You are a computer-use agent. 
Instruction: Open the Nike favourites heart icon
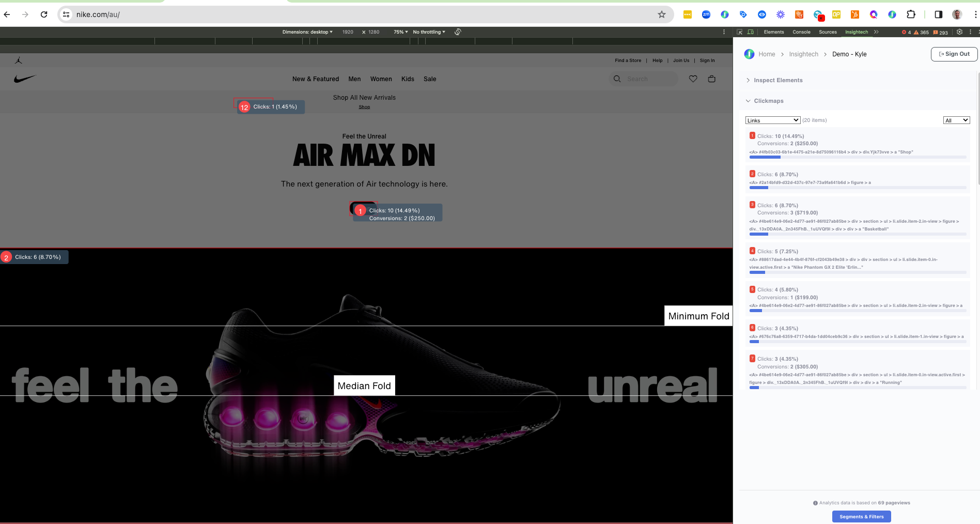(x=693, y=79)
